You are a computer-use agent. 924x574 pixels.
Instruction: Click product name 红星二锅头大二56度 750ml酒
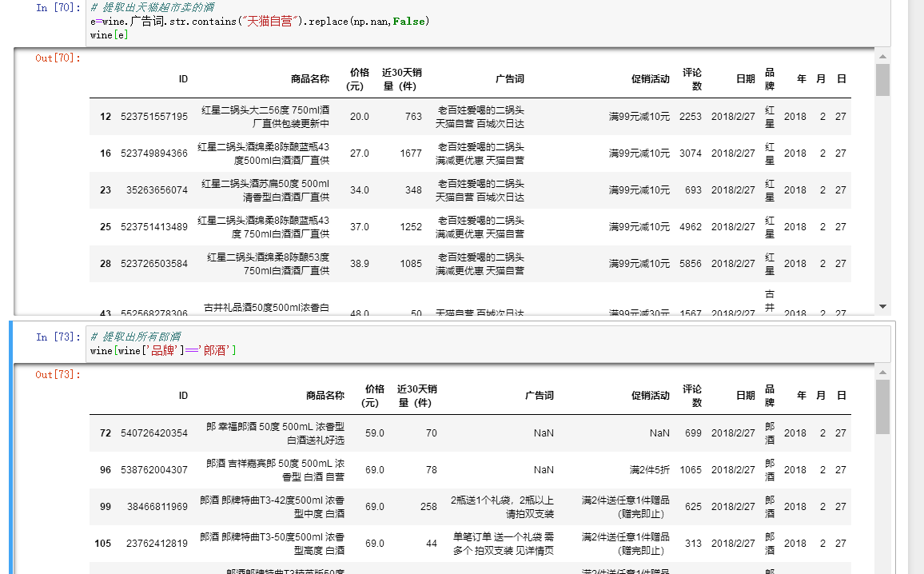[265, 110]
